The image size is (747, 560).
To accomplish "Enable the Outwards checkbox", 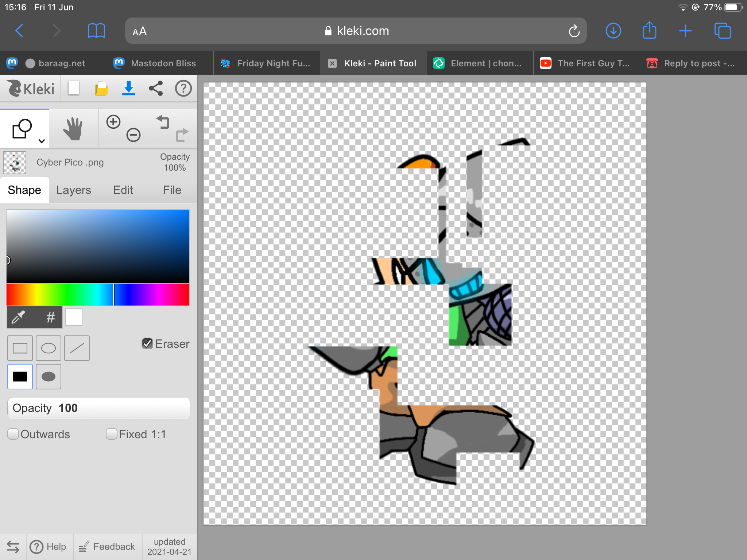I will point(13,434).
